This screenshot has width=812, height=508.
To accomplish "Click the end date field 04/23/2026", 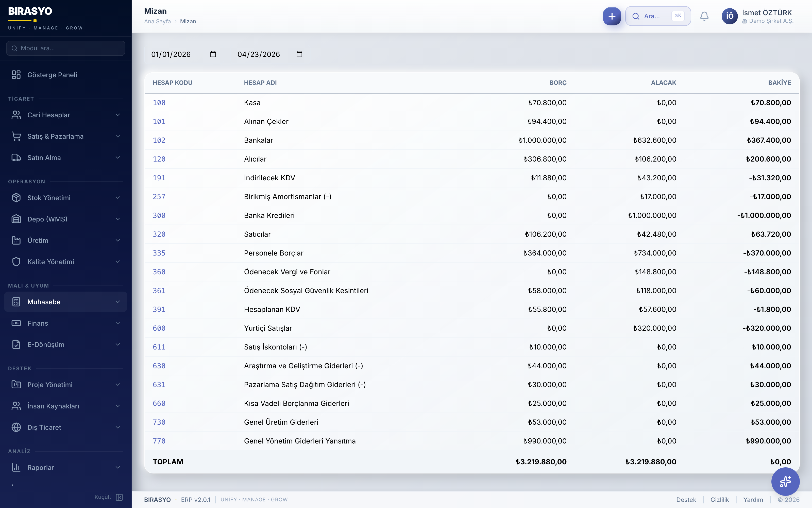I will coord(270,54).
